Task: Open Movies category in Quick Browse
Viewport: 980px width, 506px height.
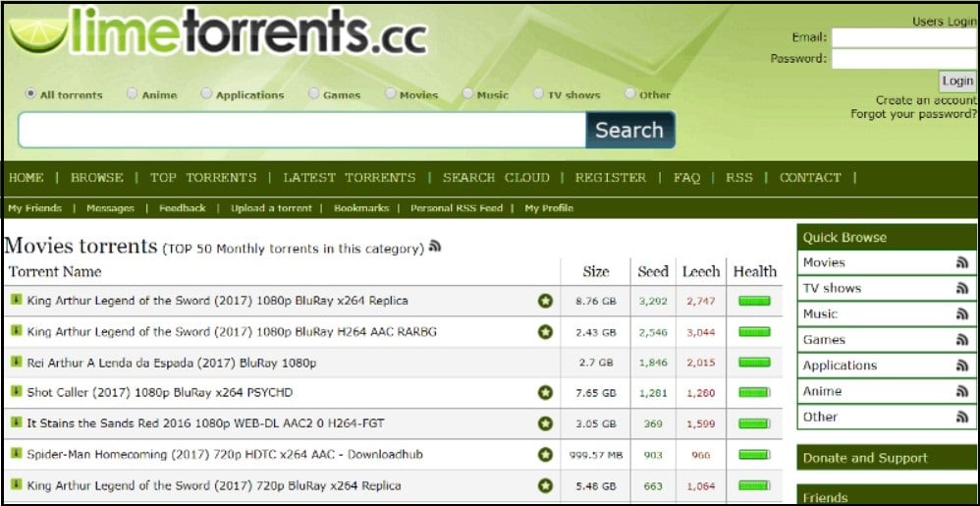Action: (x=824, y=263)
